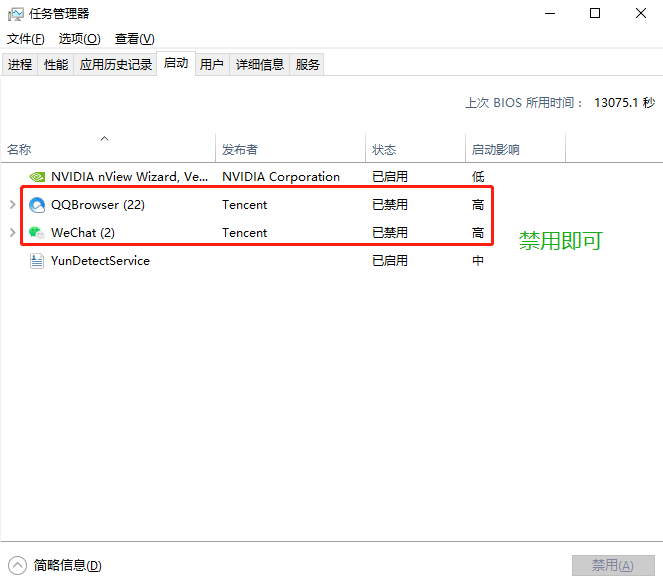
Task: Click the Tencent publisher cell for QQBrowser
Action: coord(244,205)
